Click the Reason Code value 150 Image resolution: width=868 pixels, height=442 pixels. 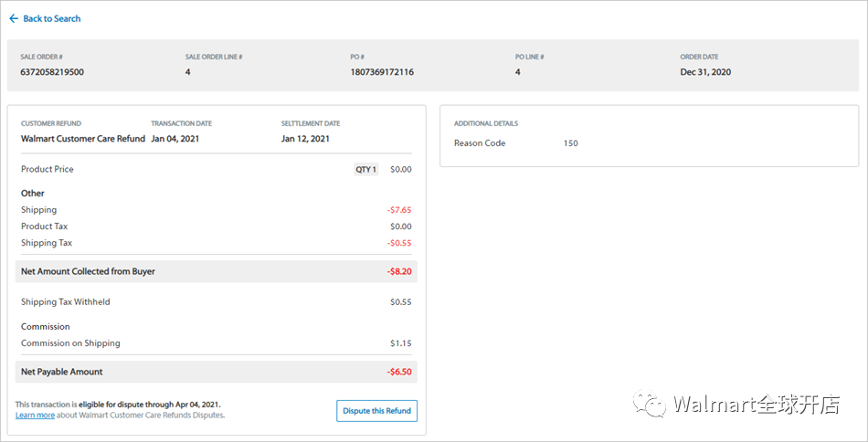click(570, 143)
